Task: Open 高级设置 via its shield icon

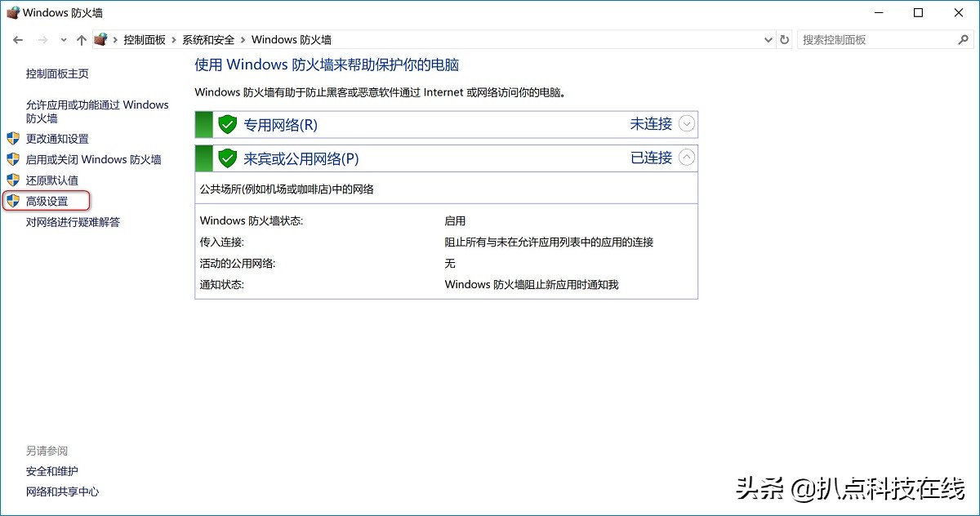Action: click(x=13, y=201)
